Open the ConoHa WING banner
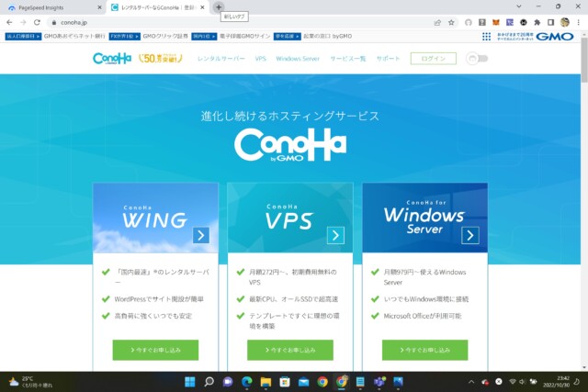 tap(155, 218)
